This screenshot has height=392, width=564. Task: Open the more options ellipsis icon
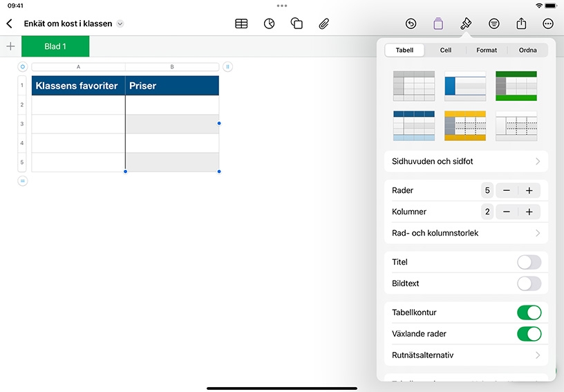548,24
